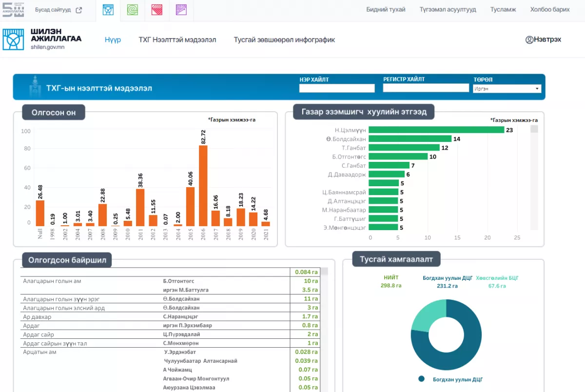This screenshot has height=392, width=585.
Task: Click Хөвсгөлийн БЦГ 67.6 га label
Action: [x=497, y=282]
